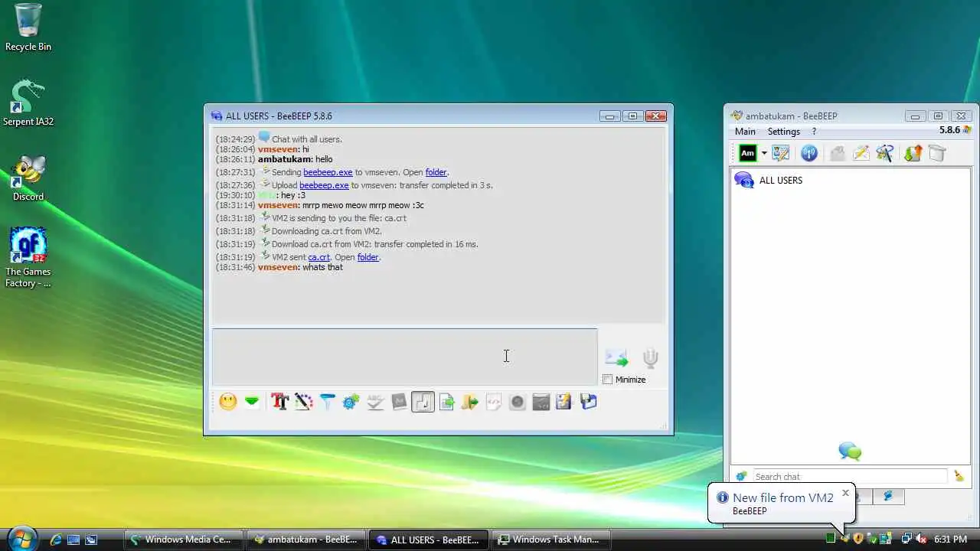This screenshot has width=980, height=551.
Task: Open chat settings gear icon
Action: [x=351, y=402]
